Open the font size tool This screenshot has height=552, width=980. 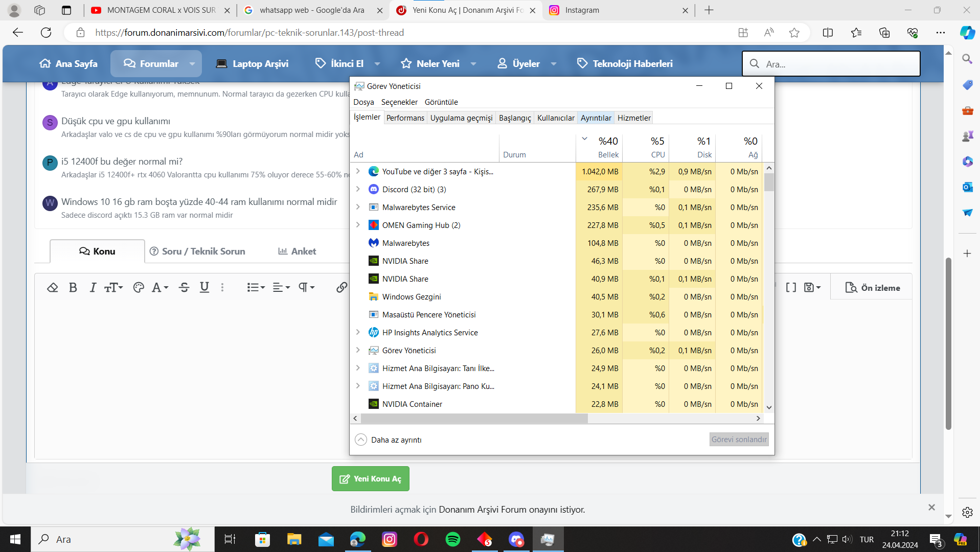coord(113,287)
